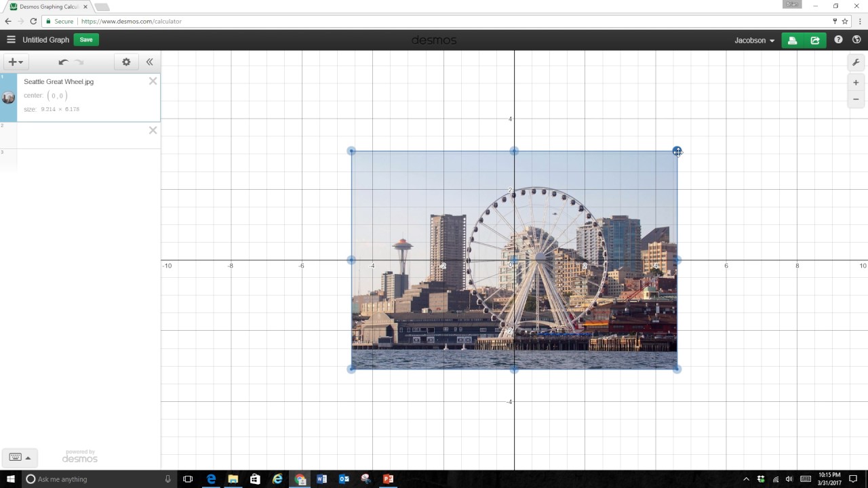Viewport: 868px width, 488px height.
Task: Redo the last action
Action: (79, 62)
